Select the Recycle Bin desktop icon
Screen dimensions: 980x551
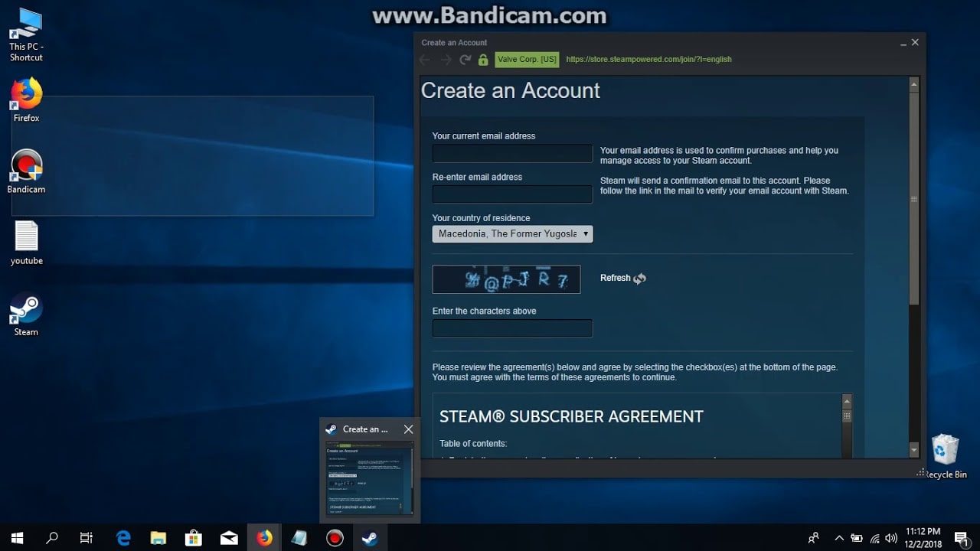(946, 457)
